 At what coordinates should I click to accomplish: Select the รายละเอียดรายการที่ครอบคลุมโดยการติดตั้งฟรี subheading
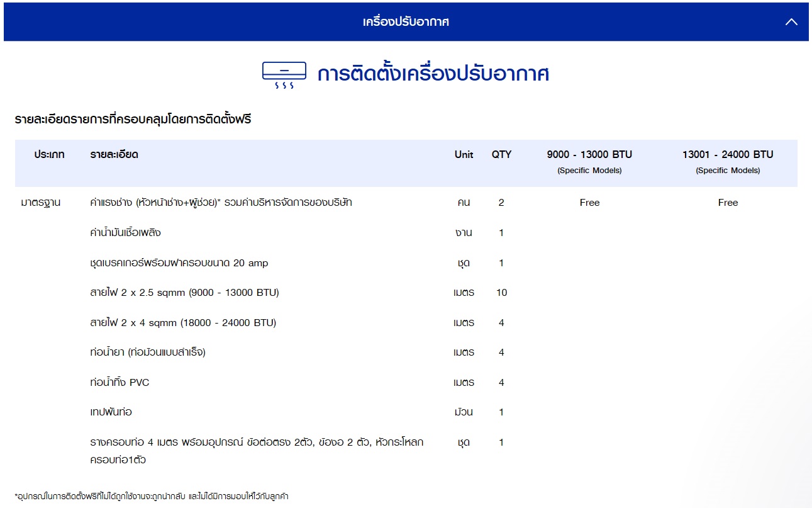133,118
